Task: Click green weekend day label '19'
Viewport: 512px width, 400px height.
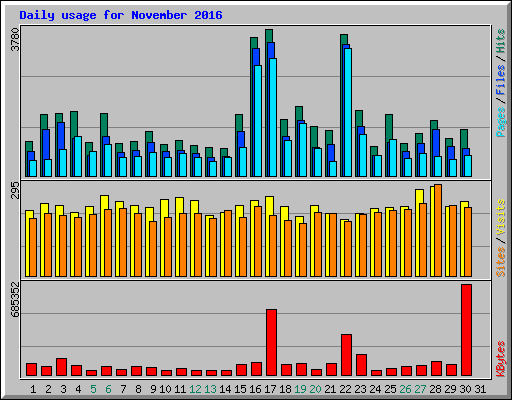Action: pyautogui.click(x=300, y=389)
